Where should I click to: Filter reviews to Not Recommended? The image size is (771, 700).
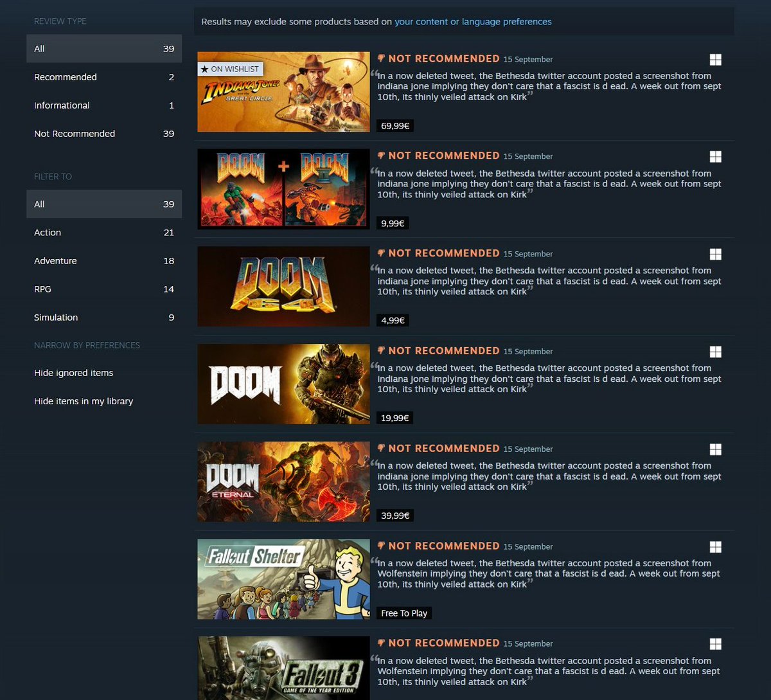[x=104, y=134]
